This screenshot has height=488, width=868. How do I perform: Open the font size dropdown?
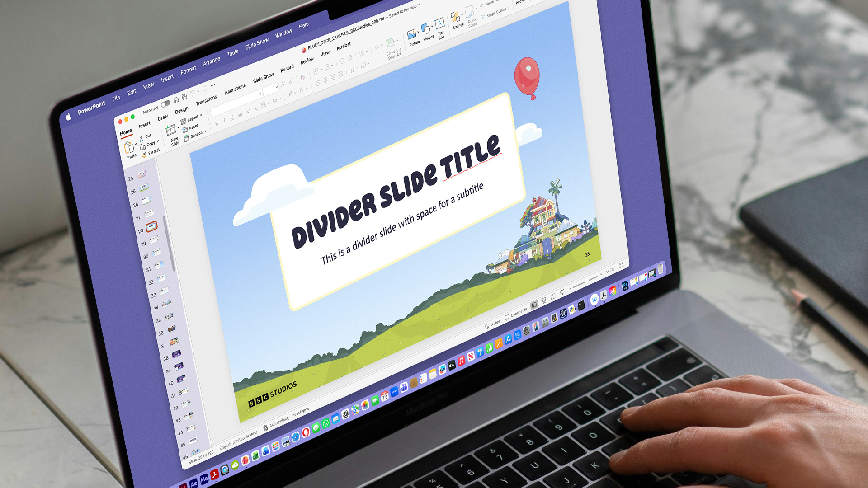[x=277, y=87]
